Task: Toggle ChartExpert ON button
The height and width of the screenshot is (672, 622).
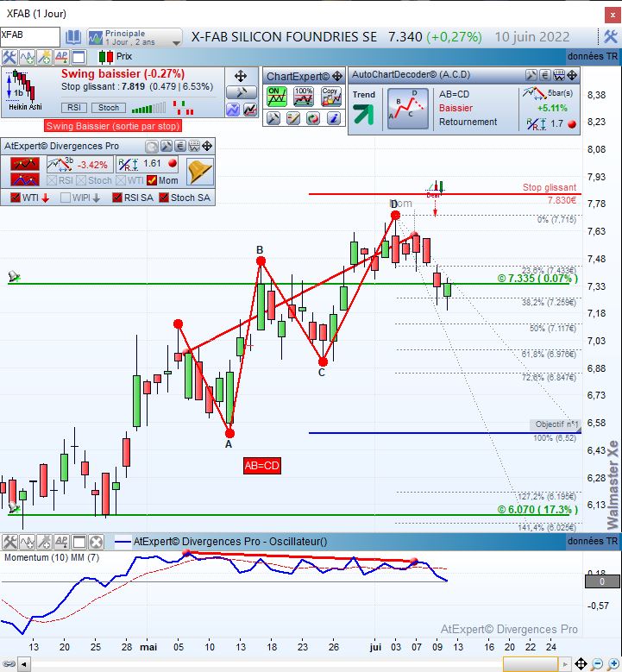Action: point(276,97)
